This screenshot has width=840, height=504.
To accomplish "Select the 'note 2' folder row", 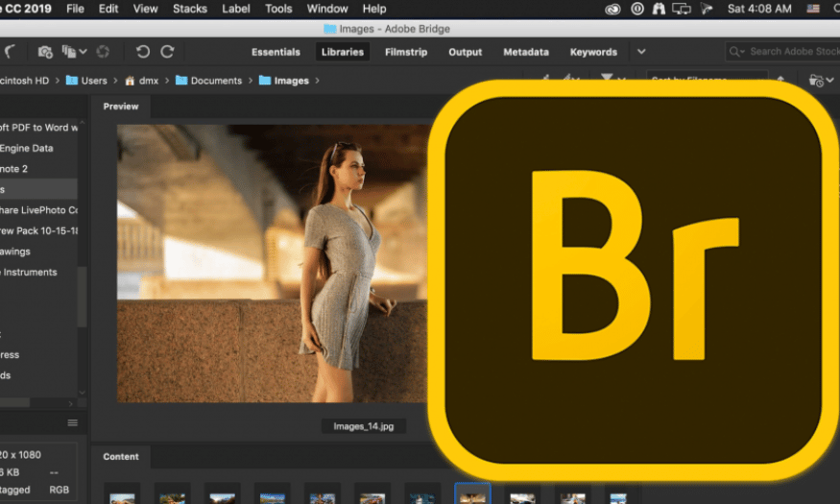I will 38,169.
